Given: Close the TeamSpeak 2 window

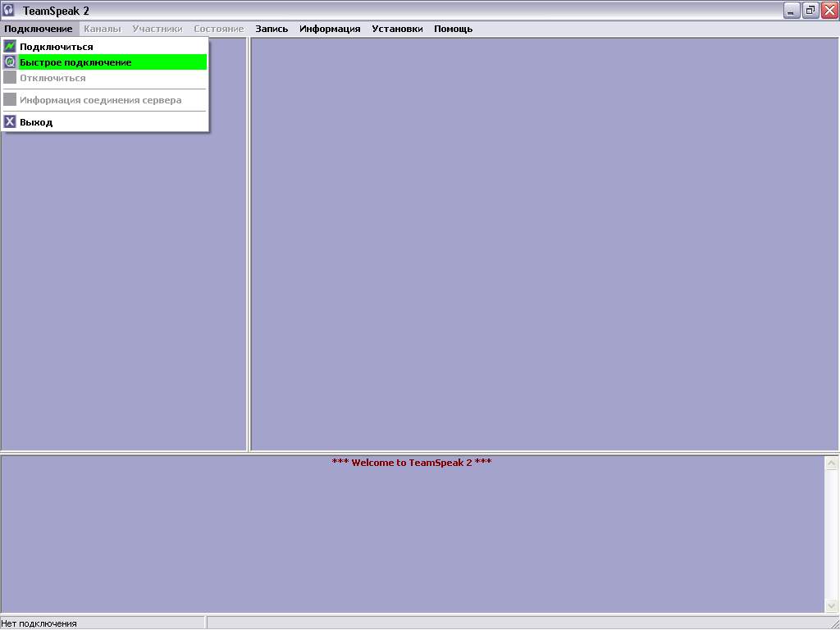Looking at the screenshot, I should pos(829,10).
